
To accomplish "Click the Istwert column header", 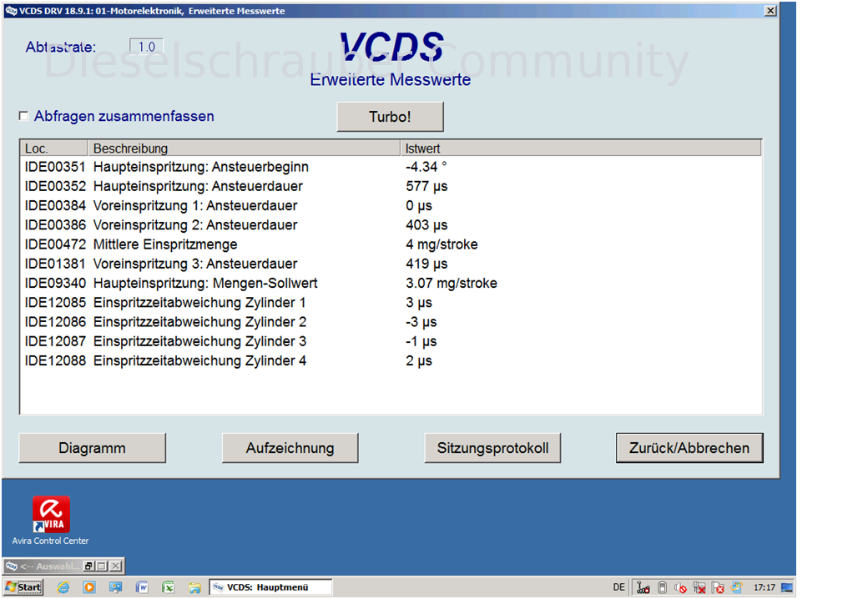I will pyautogui.click(x=581, y=148).
